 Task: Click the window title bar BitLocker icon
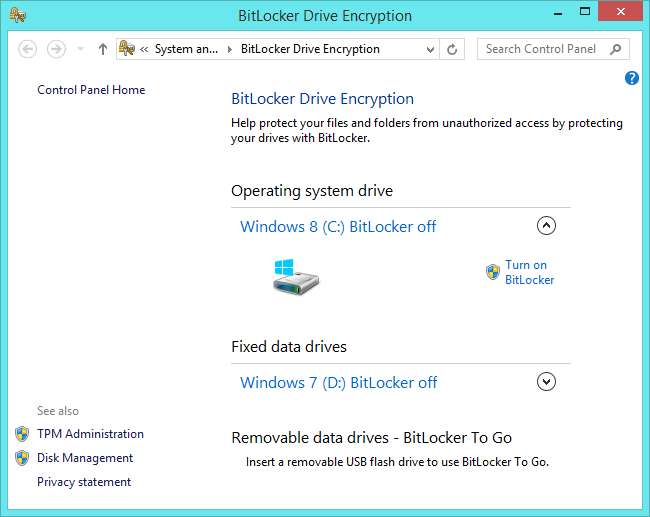click(x=17, y=15)
